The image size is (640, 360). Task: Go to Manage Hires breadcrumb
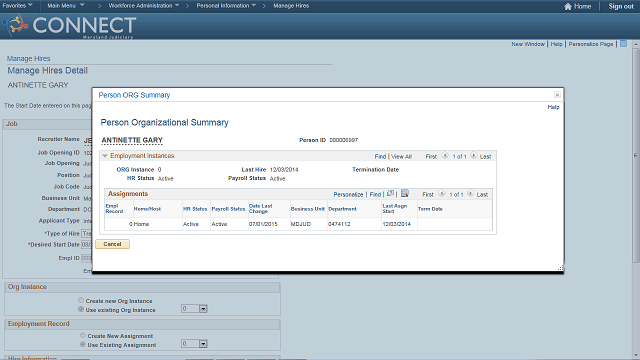291,6
